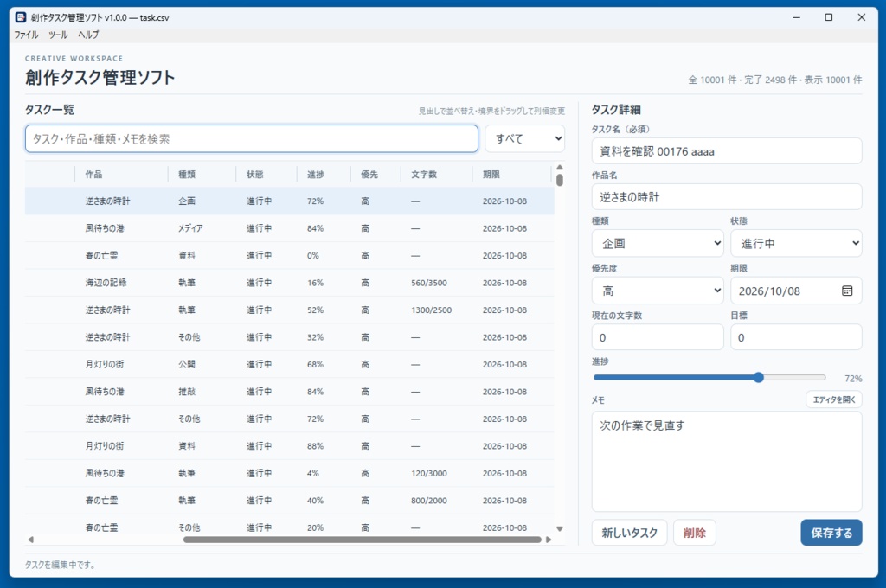Select the メディア row for 風待ちの港
The image size is (886, 588).
[289, 228]
